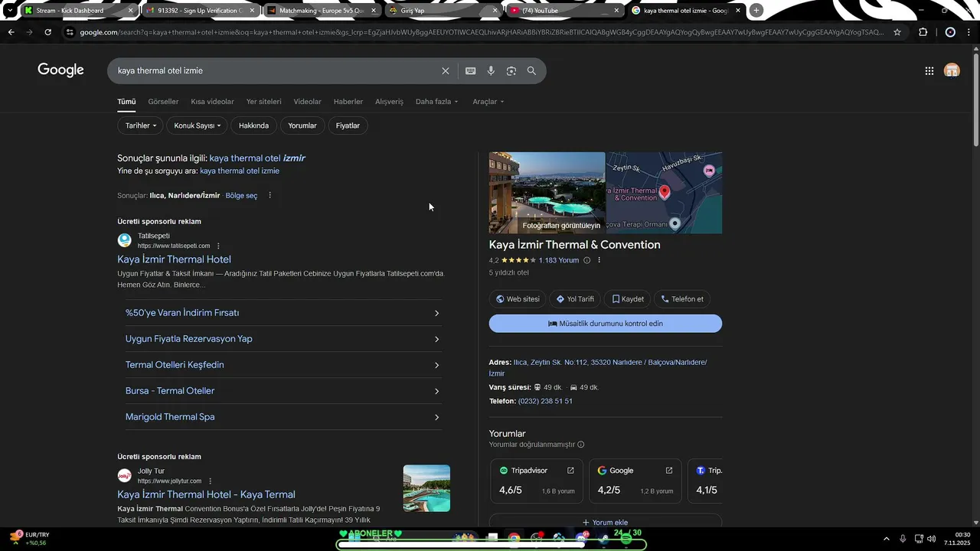980x551 pixels.
Task: Switch to Kısa videolar tab
Action: [212, 102]
